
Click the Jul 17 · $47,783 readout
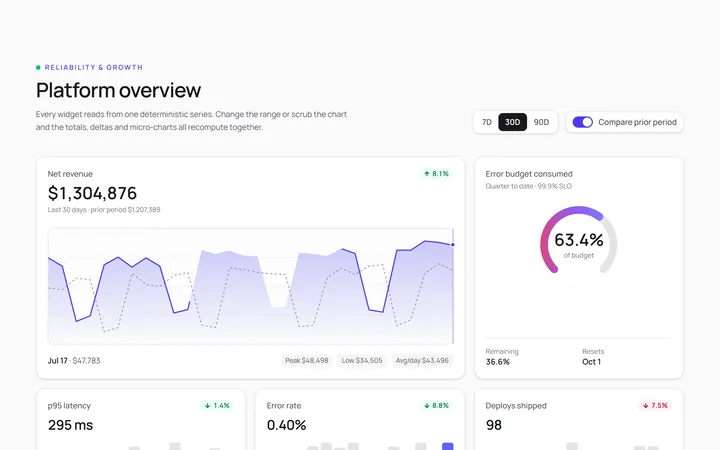click(x=74, y=361)
